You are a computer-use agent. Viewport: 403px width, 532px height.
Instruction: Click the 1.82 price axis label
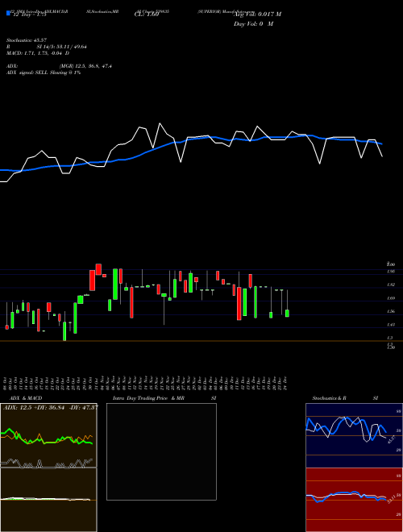[391, 285]
